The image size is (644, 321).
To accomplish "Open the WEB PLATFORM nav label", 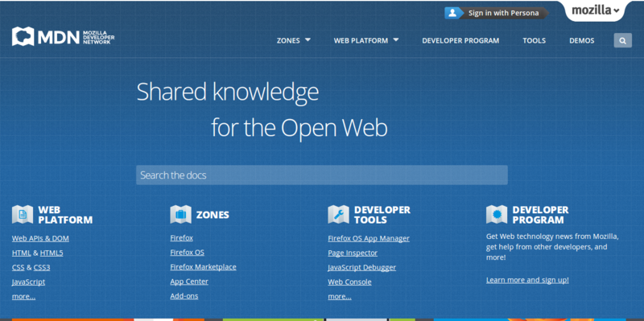I will point(361,41).
